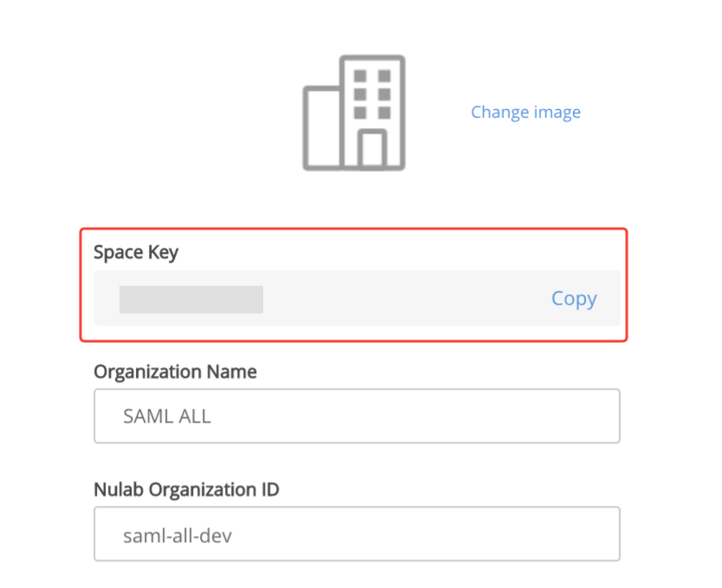Select the Space Key label
This screenshot has width=722, height=588.
pos(136,252)
